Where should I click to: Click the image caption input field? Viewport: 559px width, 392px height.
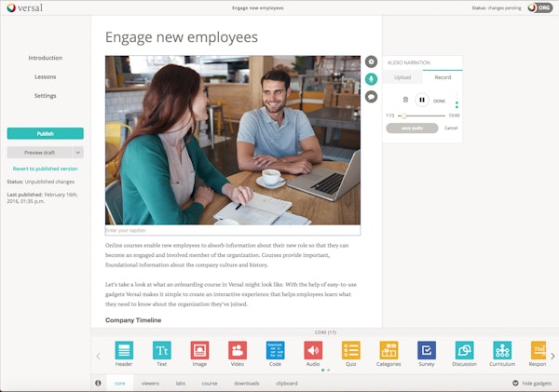coord(233,231)
